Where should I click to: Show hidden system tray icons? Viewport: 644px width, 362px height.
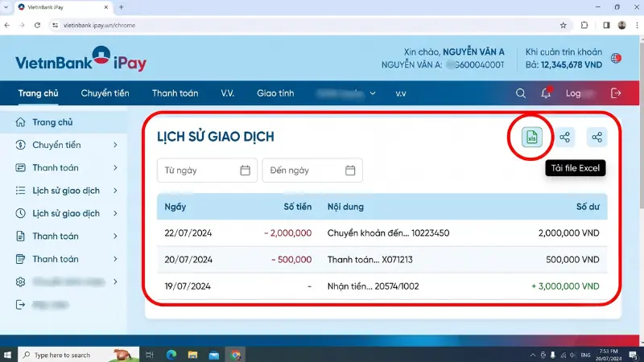533,355
